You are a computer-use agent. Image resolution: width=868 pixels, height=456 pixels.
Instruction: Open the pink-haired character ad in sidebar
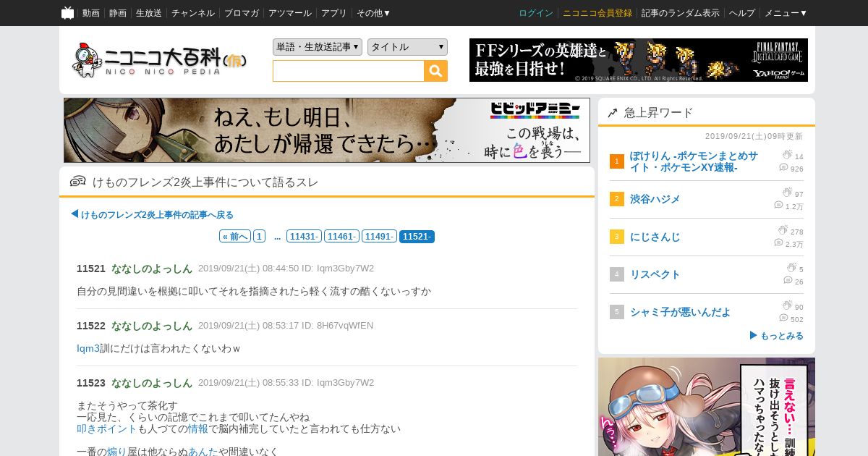tap(707, 407)
